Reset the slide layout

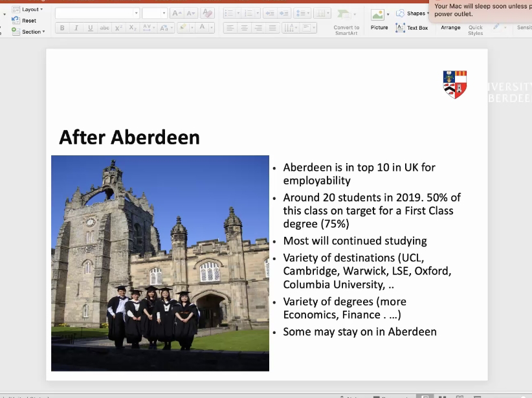point(29,21)
